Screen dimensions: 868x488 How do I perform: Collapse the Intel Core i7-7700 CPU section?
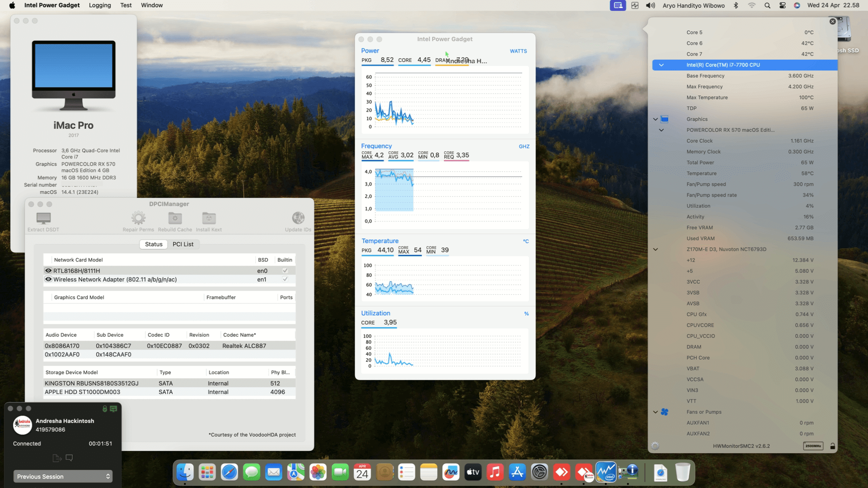[661, 65]
